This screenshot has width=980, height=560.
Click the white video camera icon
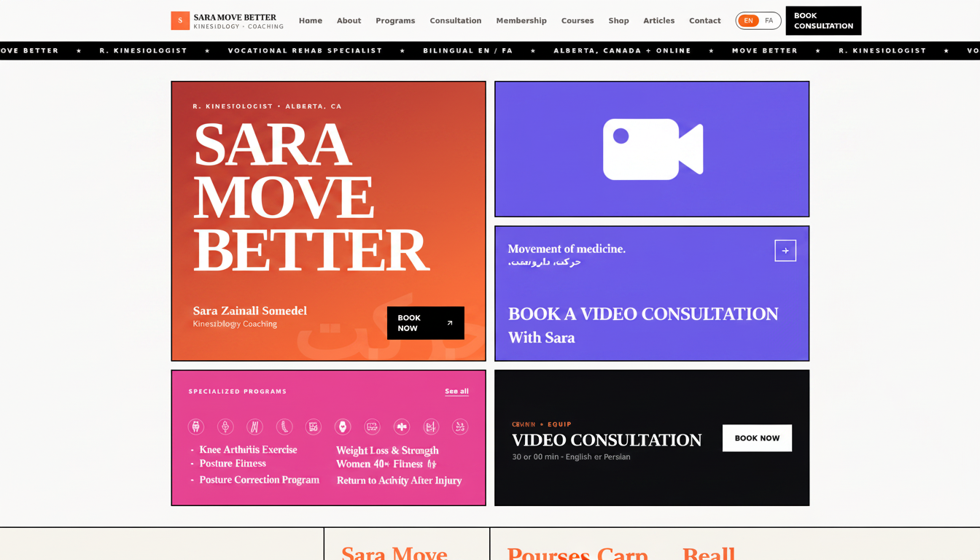653,149
